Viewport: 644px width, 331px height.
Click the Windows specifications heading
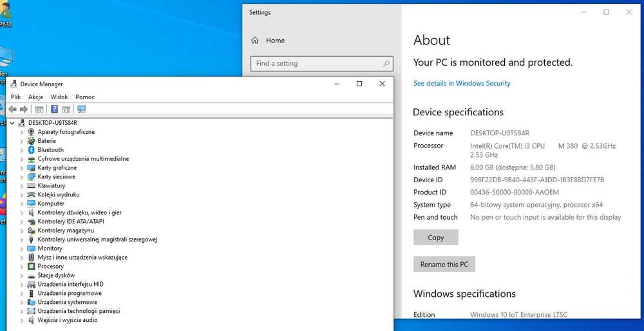click(x=464, y=294)
